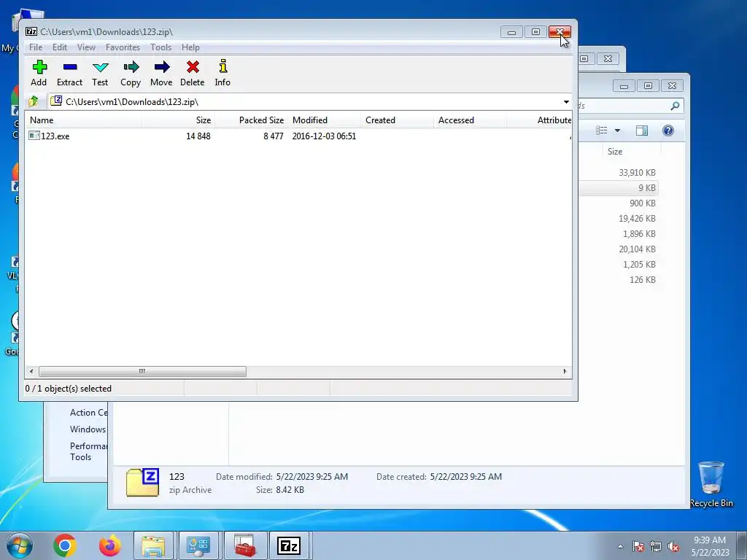Click the network tray icon
Image resolution: width=747 pixels, height=560 pixels.
pyautogui.click(x=656, y=546)
